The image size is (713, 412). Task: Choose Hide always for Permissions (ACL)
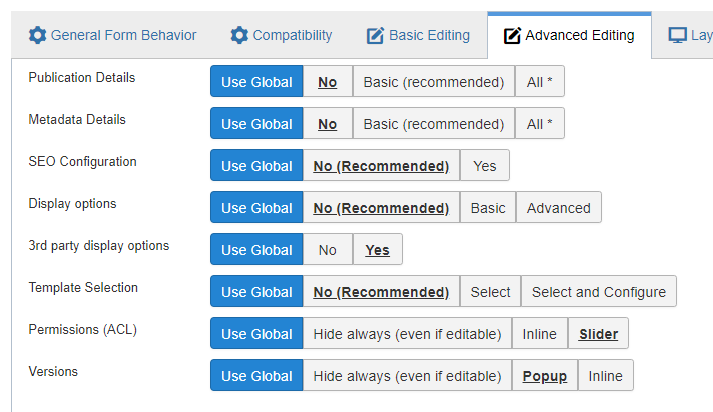(x=407, y=333)
